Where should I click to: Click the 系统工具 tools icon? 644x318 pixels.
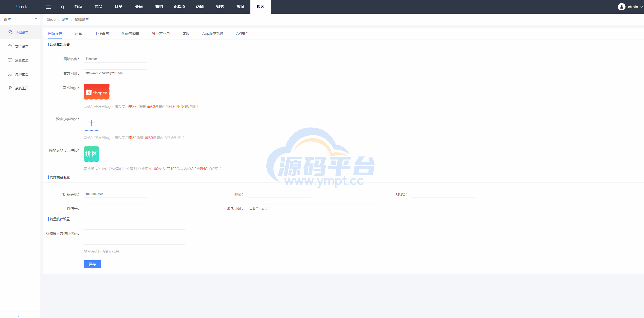[10, 88]
